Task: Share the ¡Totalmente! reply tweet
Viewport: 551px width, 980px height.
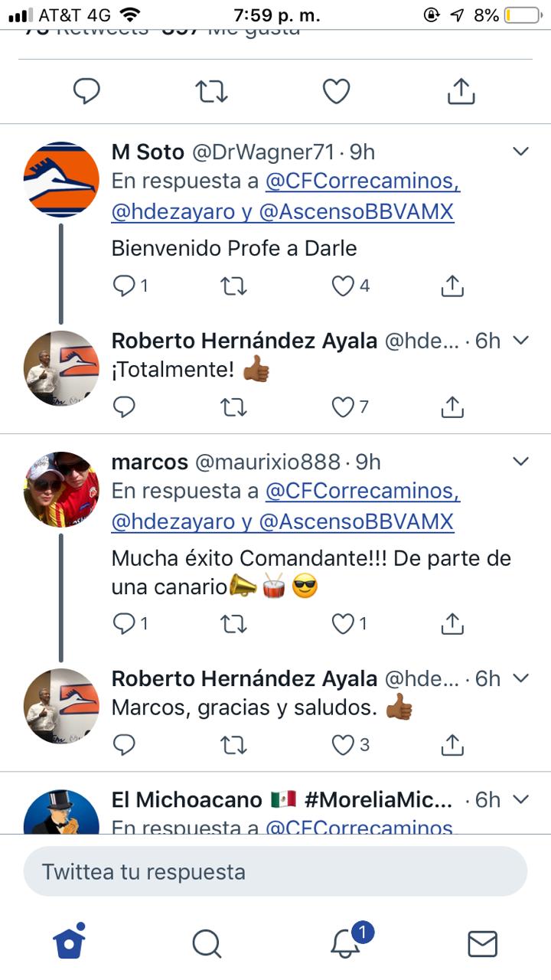Action: (x=453, y=407)
